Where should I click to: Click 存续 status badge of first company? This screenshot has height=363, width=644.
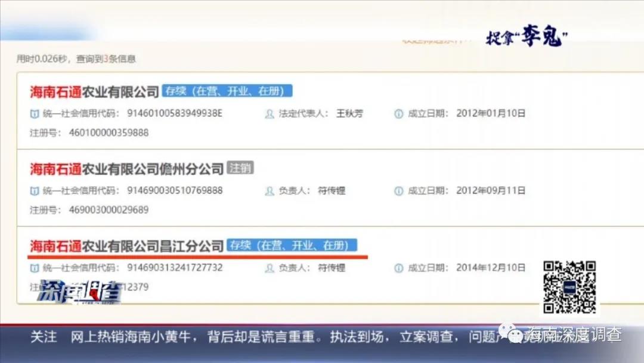227,91
